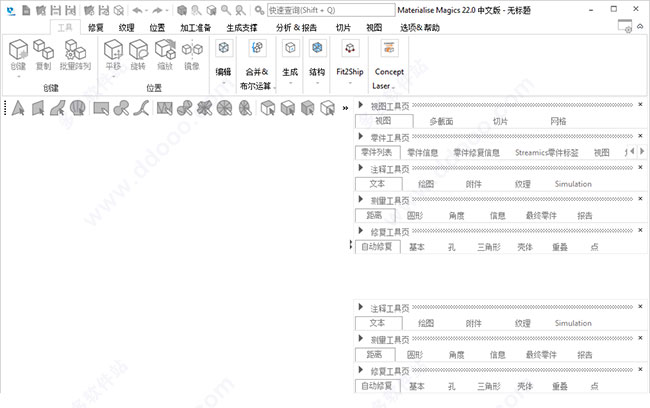Select the mark plane tool icon
The image size is (650, 408).
click(x=38, y=108)
